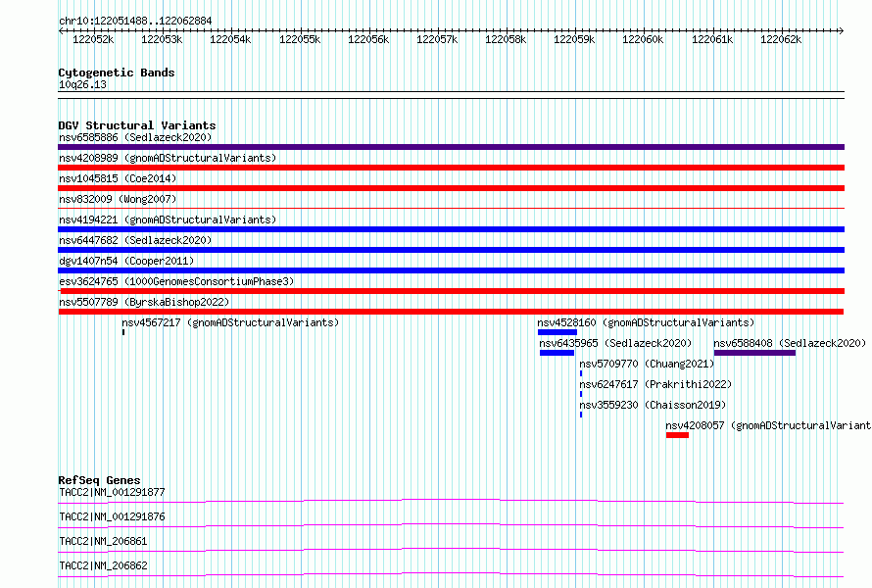Click the red nsv1045815 variant bar
Viewport: 872px width, 588px height.
(x=451, y=188)
